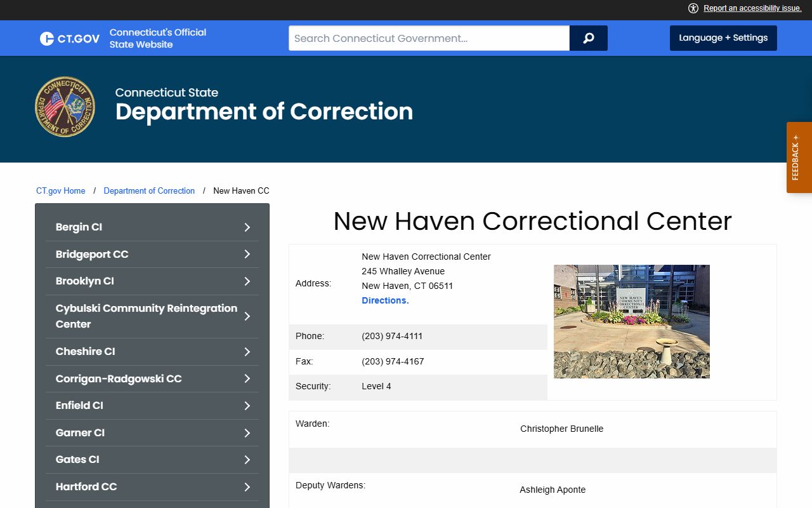Open Brooklyn CI in sidebar
The width and height of the screenshot is (812, 508).
pyautogui.click(x=85, y=281)
